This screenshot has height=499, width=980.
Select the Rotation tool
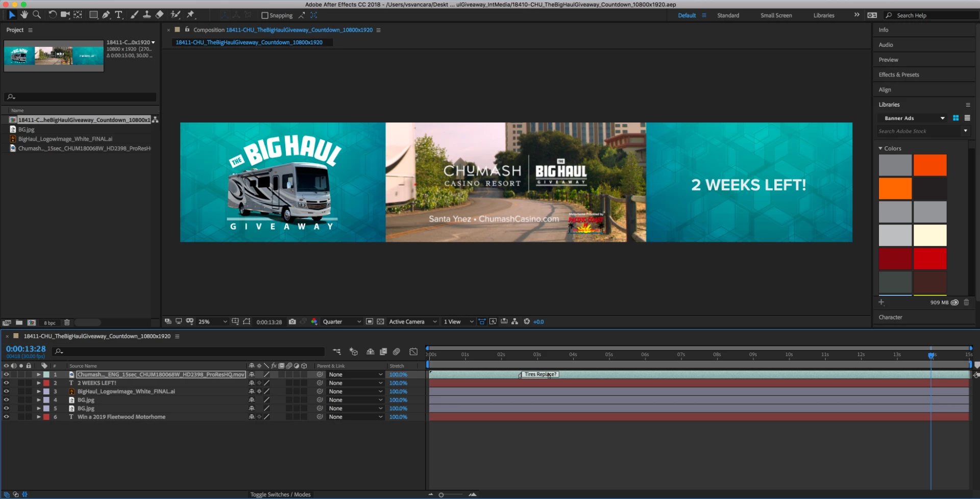(x=53, y=15)
